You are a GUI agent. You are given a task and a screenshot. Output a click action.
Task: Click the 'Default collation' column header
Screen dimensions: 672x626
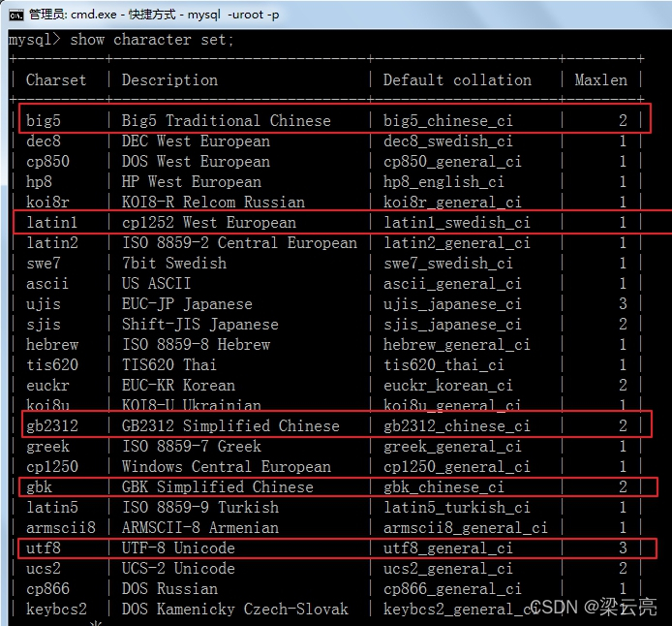[x=457, y=80]
